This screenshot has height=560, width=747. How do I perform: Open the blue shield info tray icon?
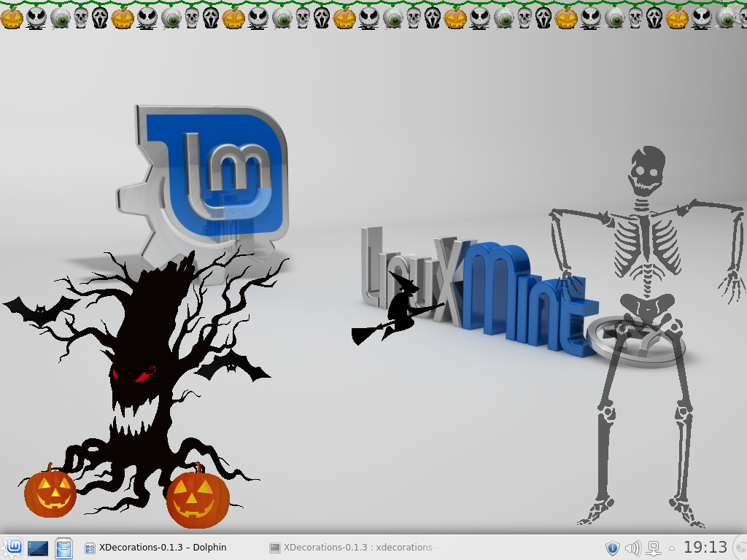(x=612, y=548)
